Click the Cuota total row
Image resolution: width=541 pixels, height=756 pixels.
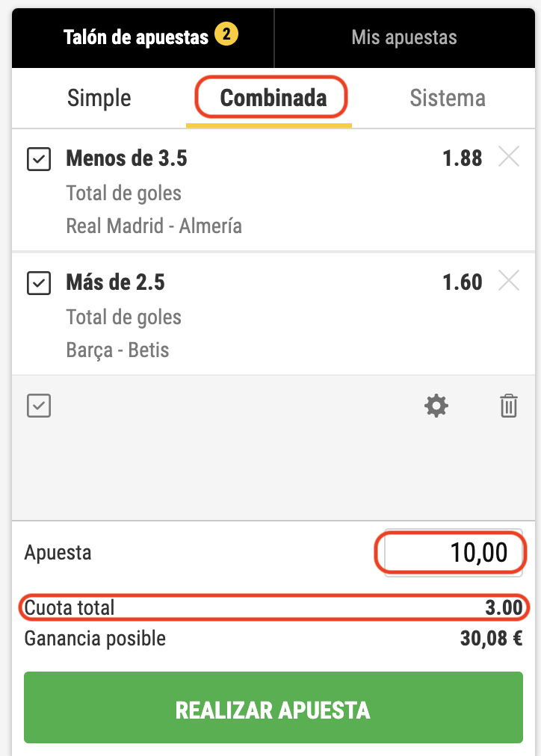(273, 608)
